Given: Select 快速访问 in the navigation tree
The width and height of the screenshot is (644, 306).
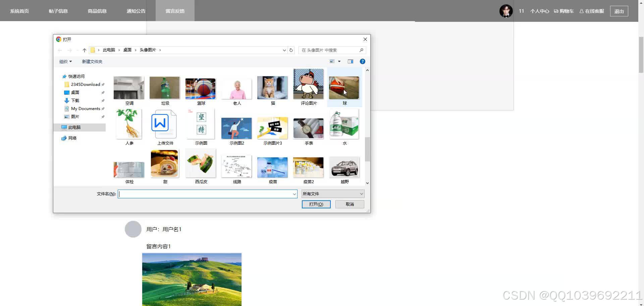Looking at the screenshot, I should point(76,76).
